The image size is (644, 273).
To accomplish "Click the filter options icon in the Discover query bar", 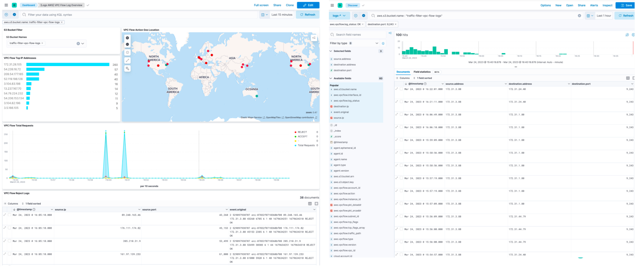I will (x=356, y=15).
